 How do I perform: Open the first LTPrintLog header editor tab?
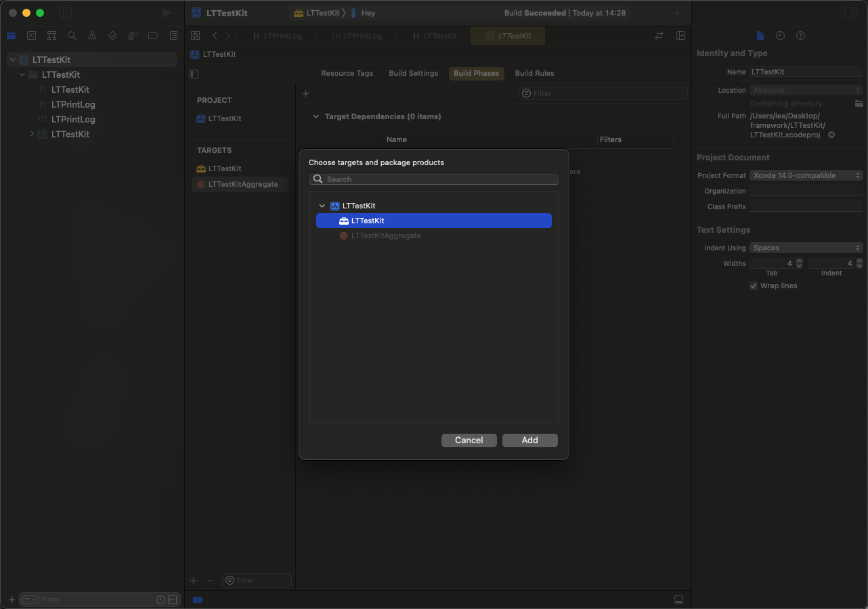pos(278,36)
